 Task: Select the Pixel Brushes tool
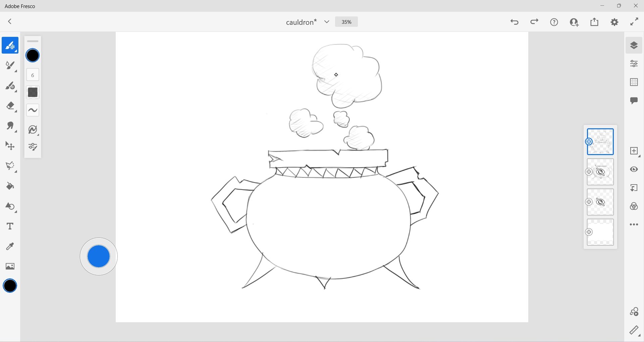(x=10, y=45)
